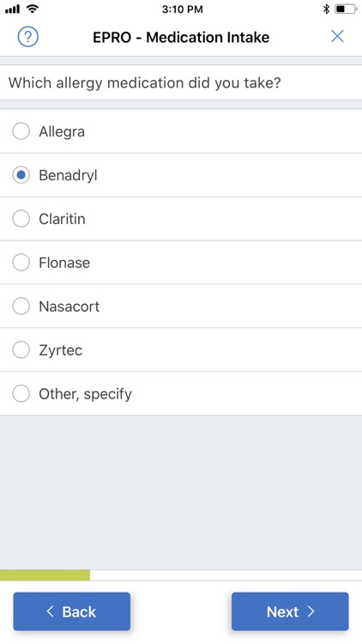Image resolution: width=362 pixels, height=644 pixels.
Task: Choose Zyrtec radio button
Action: coord(21,350)
